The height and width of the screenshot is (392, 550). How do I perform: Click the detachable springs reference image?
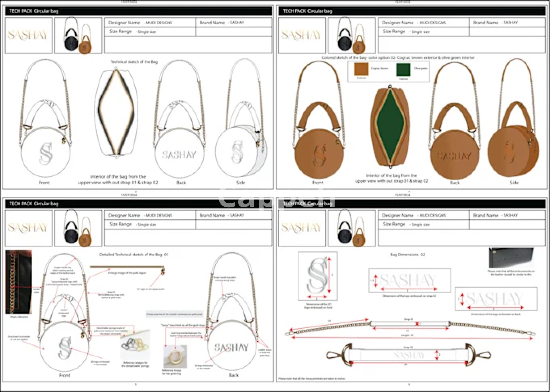coord(135,345)
